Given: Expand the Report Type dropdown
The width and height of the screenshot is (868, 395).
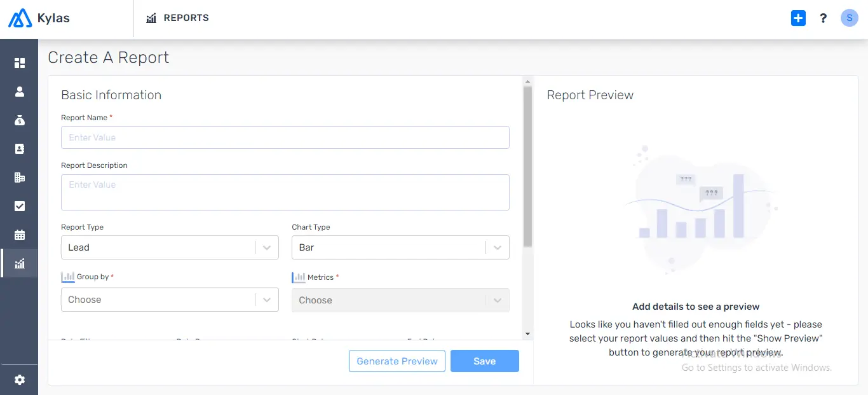Looking at the screenshot, I should pyautogui.click(x=170, y=247).
